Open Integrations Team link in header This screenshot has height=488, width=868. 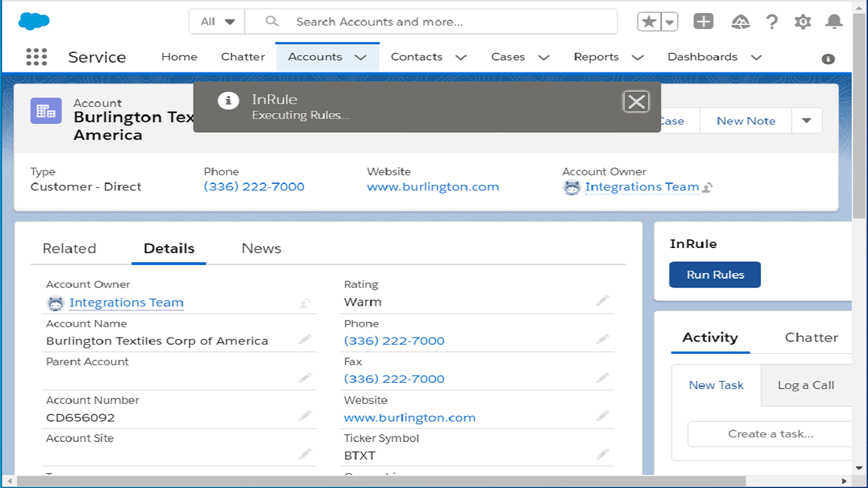[x=642, y=186]
